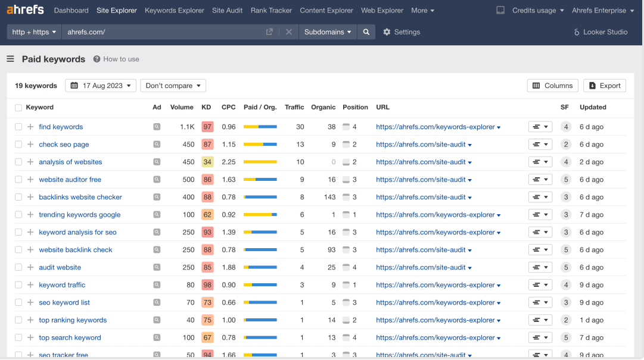Open Keywords Explorer

174,10
